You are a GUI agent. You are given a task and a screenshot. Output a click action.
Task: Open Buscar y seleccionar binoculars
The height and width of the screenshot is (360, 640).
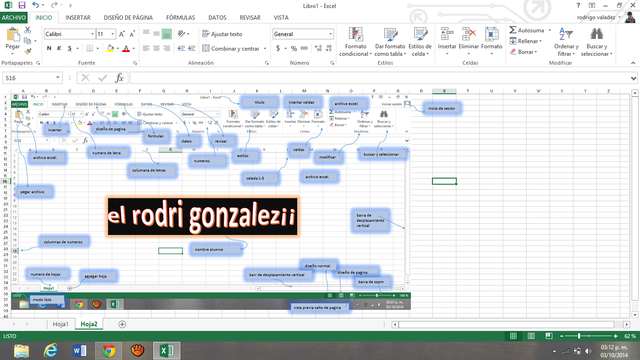point(596,42)
